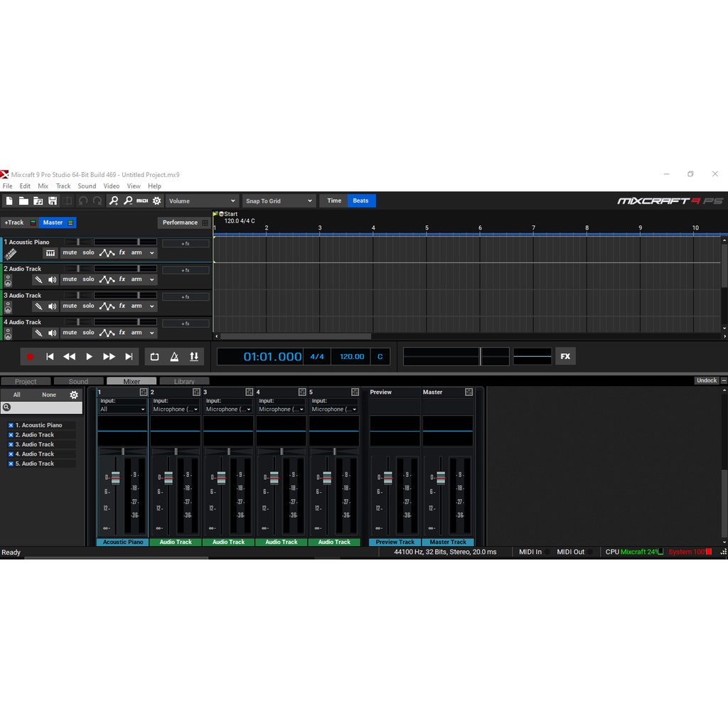
Task: Mute the 1 Acoustic Piano track
Action: [70, 252]
